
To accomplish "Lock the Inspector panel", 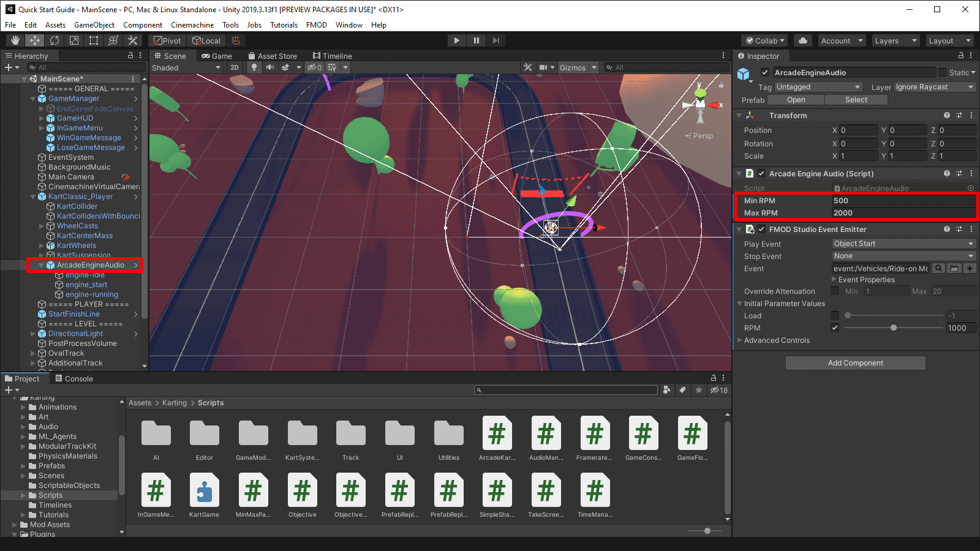I will pos(961,56).
